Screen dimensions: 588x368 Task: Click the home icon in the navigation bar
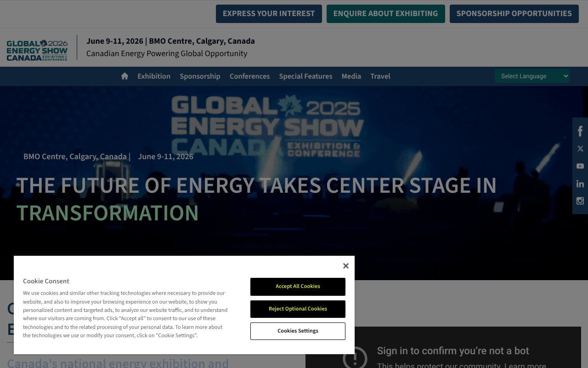point(124,76)
